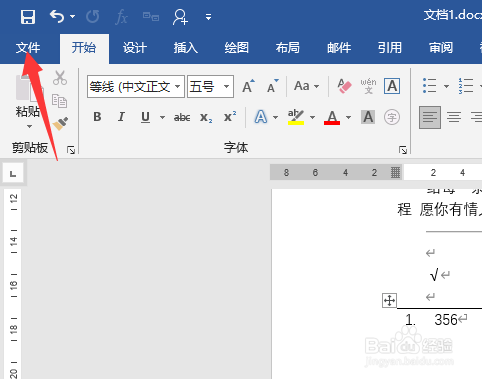This screenshot has height=379, width=482.
Task: Open bullet list style dropdown arrow
Action: pyautogui.click(x=446, y=86)
